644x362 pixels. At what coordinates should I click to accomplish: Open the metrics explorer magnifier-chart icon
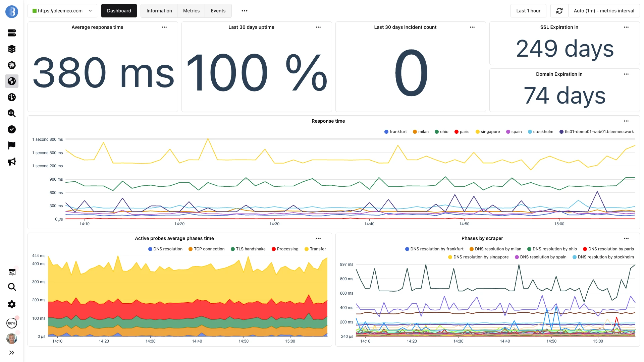(12, 113)
